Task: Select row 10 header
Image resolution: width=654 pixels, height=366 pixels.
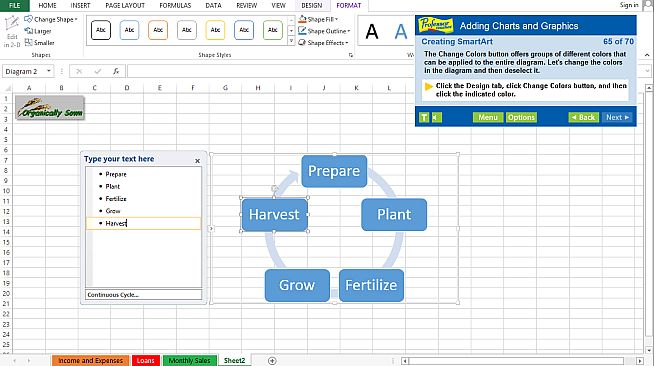Action: pyautogui.click(x=6, y=191)
